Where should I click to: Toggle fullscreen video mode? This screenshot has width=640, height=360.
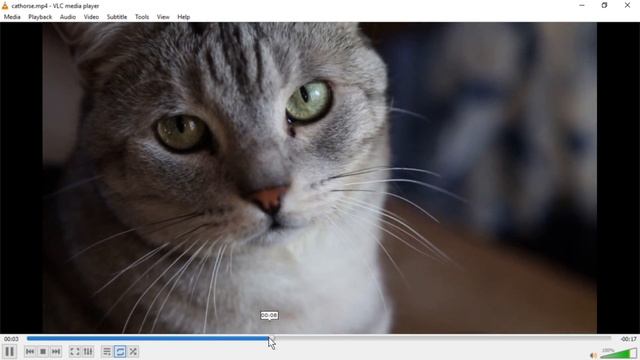point(75,351)
